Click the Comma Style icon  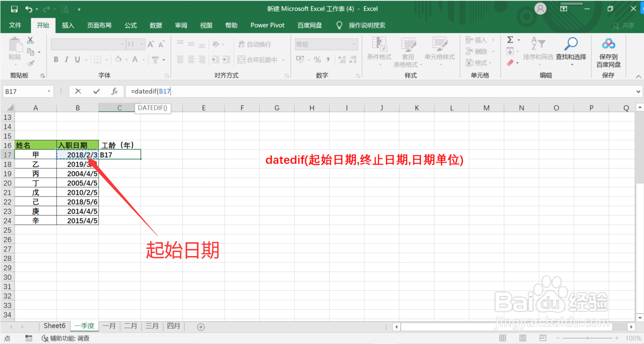point(328,59)
